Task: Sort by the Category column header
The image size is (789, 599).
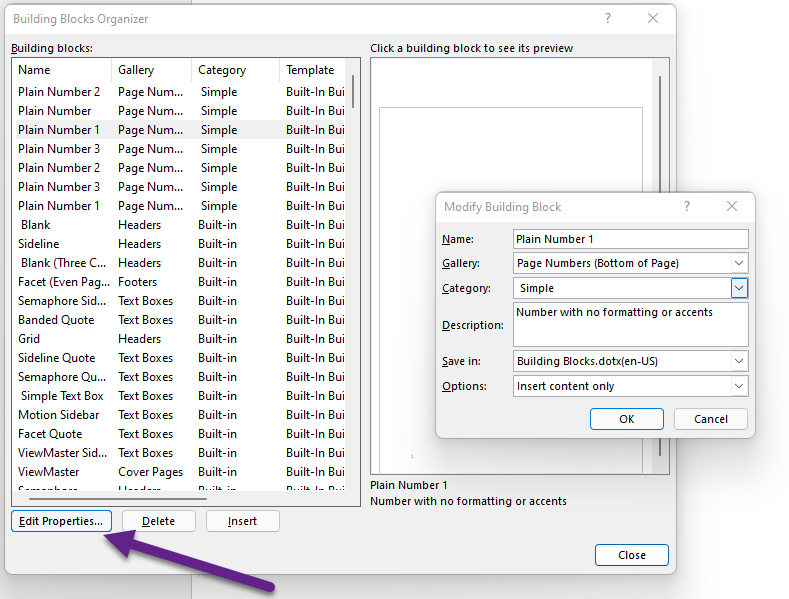Action: click(x=235, y=70)
